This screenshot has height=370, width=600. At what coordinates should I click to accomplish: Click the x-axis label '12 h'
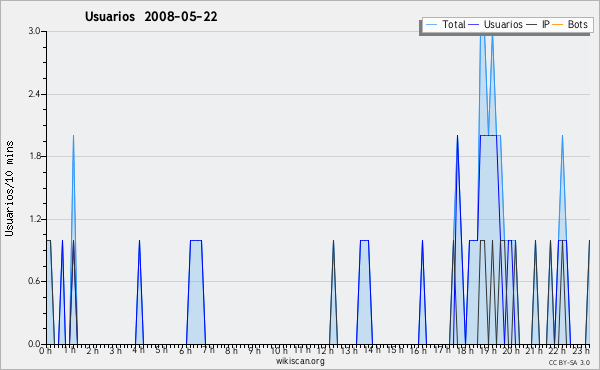pos(325,350)
